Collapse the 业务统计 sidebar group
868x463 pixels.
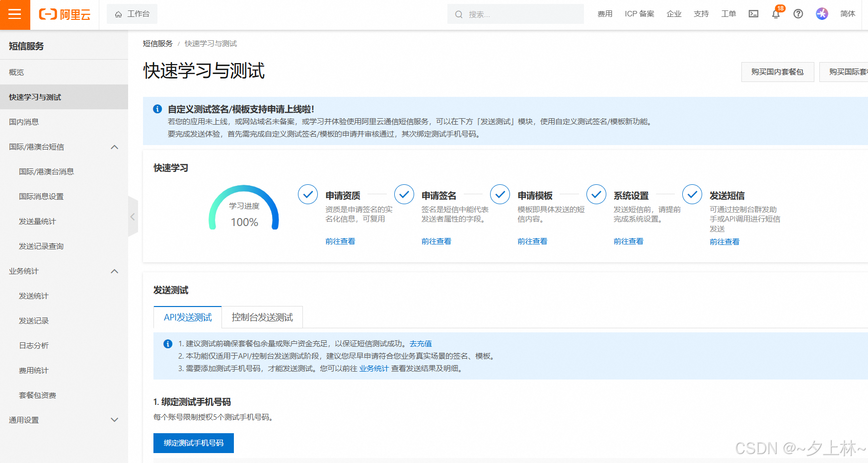coord(114,271)
